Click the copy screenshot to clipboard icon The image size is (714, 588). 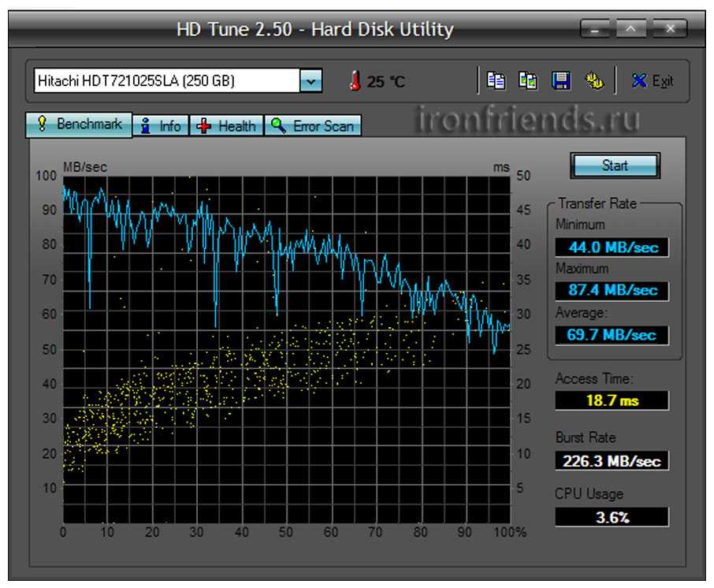click(527, 80)
